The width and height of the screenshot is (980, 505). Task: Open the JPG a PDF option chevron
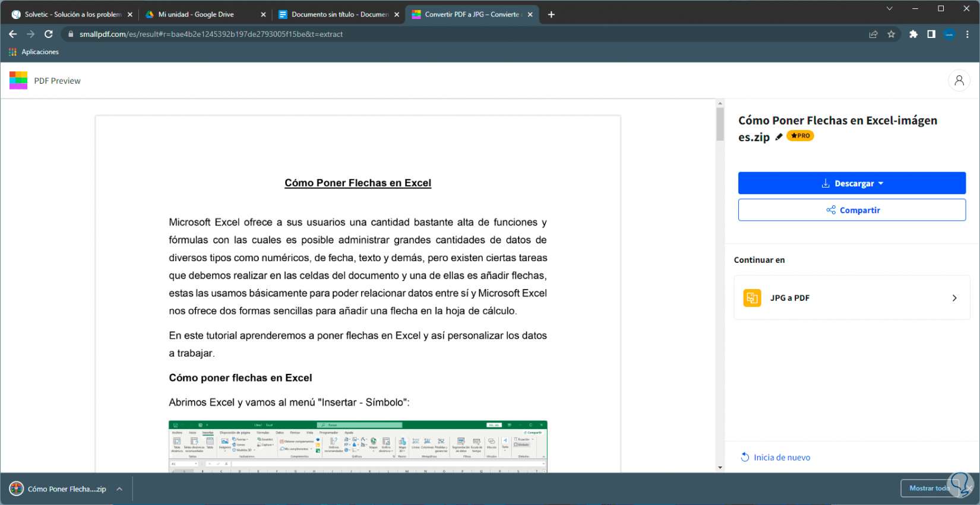click(x=954, y=298)
